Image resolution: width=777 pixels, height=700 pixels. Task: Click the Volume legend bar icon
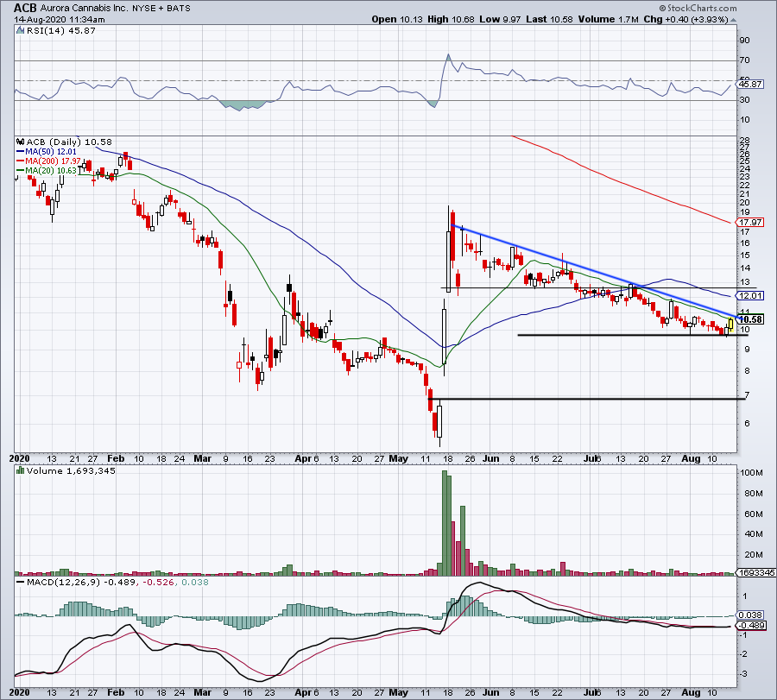pos(21,470)
